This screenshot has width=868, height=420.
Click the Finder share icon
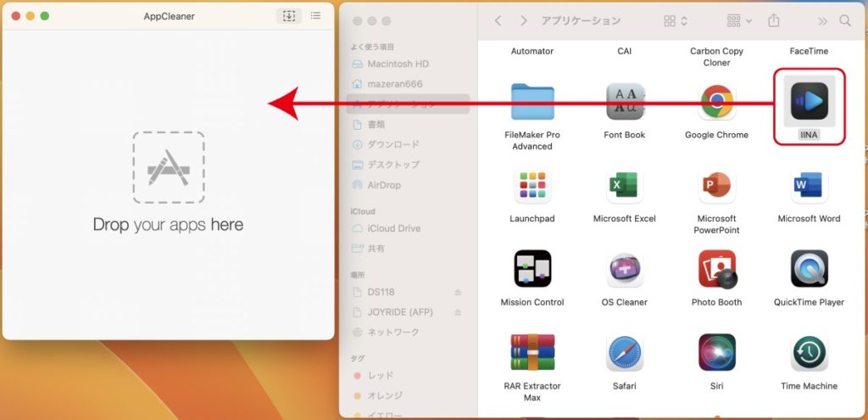tap(774, 21)
